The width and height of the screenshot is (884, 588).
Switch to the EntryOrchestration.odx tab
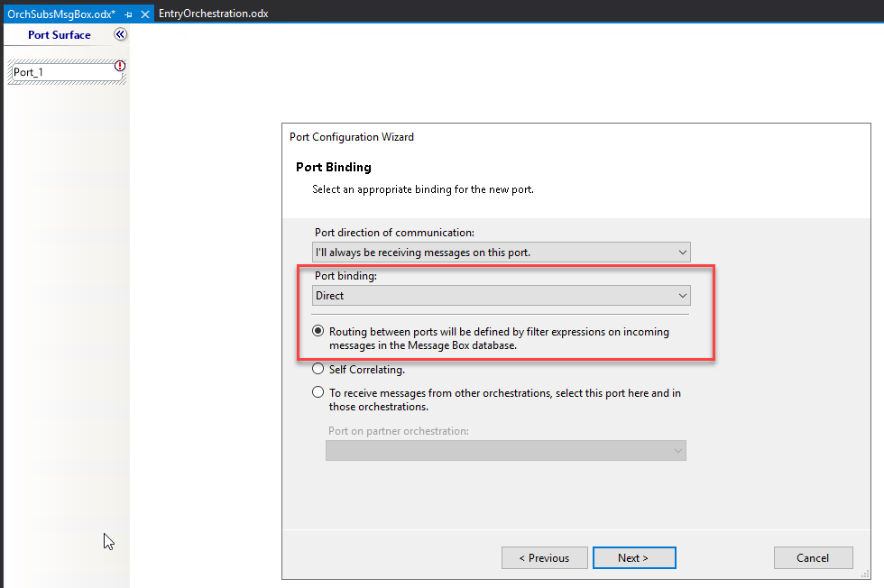coord(214,14)
